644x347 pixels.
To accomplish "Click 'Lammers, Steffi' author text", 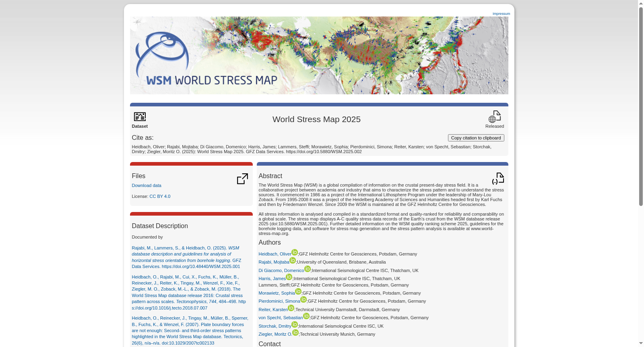I will (274, 285).
